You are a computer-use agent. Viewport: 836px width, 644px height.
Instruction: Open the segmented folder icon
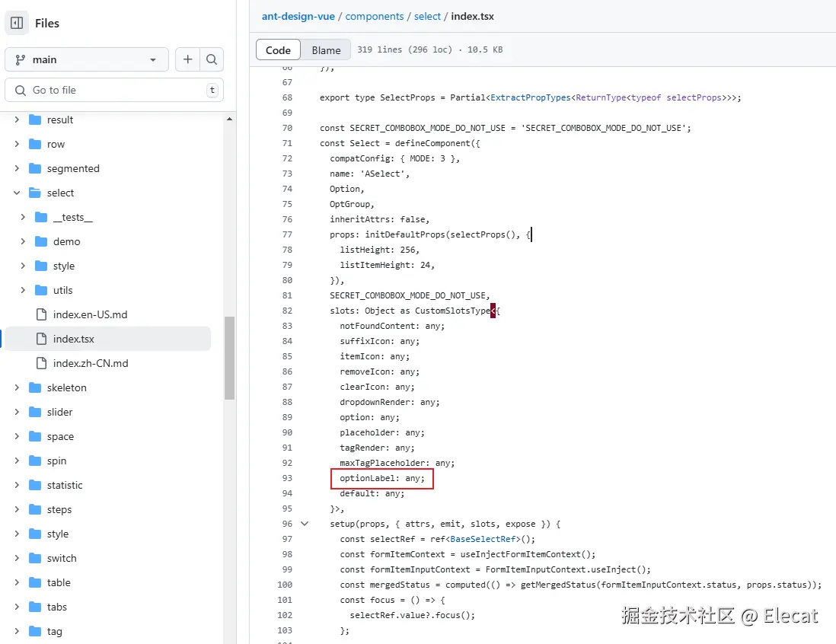click(35, 168)
